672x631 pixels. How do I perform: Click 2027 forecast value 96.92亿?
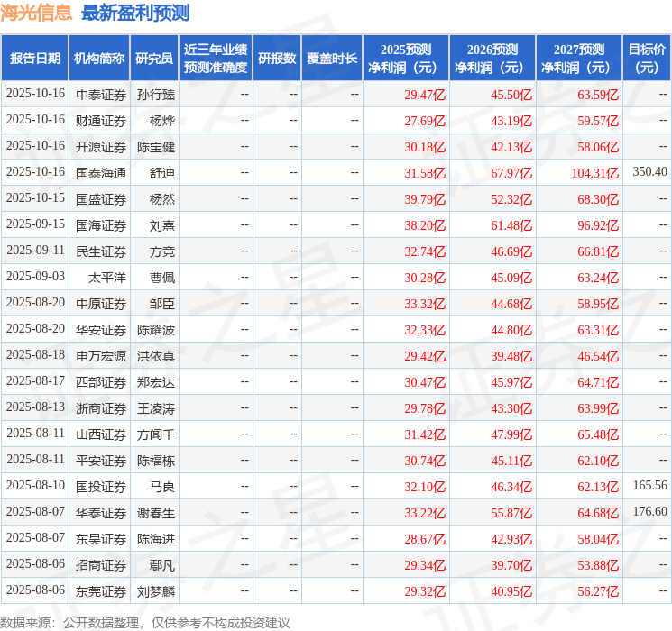(x=598, y=225)
